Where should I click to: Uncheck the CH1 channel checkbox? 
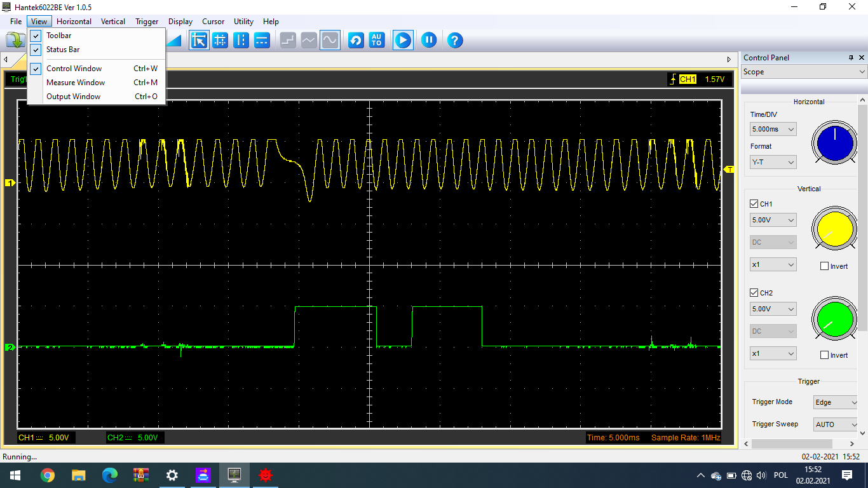(x=754, y=204)
